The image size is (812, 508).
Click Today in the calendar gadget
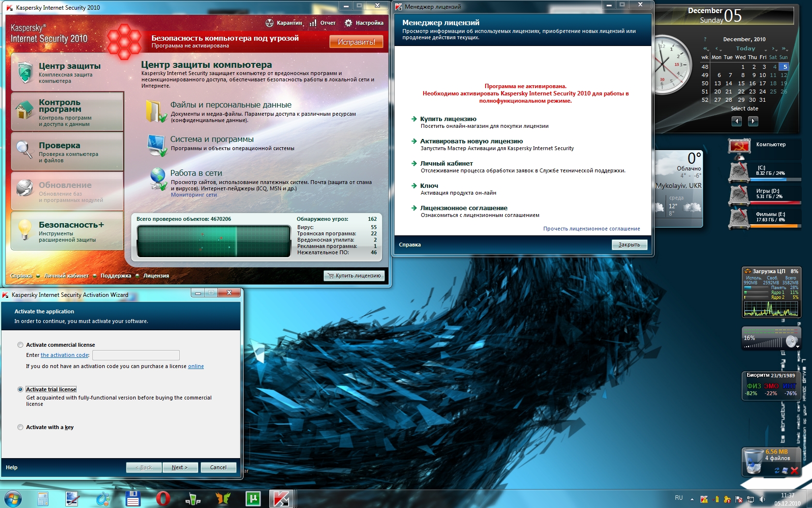click(x=746, y=48)
